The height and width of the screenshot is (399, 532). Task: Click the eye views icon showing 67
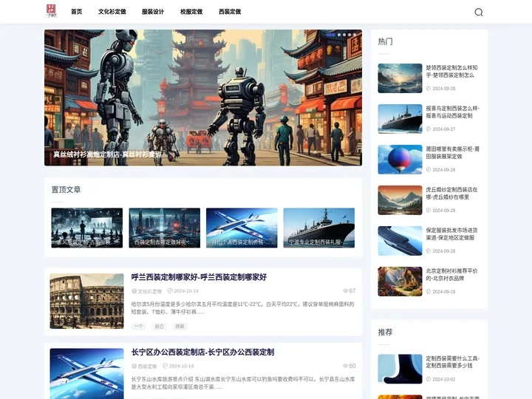coord(345,291)
